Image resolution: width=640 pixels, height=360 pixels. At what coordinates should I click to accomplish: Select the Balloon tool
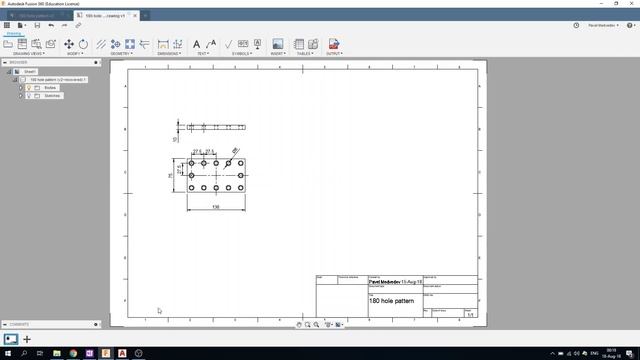pyautogui.click(x=313, y=44)
